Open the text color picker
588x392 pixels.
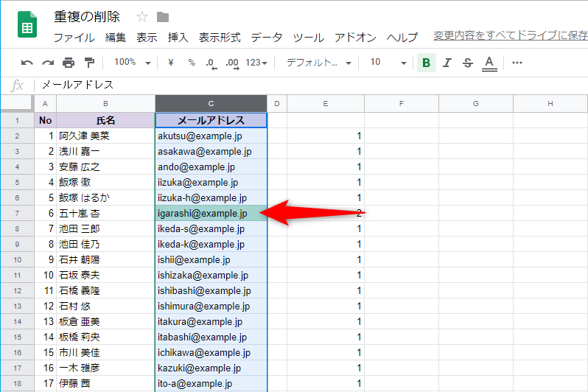[x=489, y=63]
